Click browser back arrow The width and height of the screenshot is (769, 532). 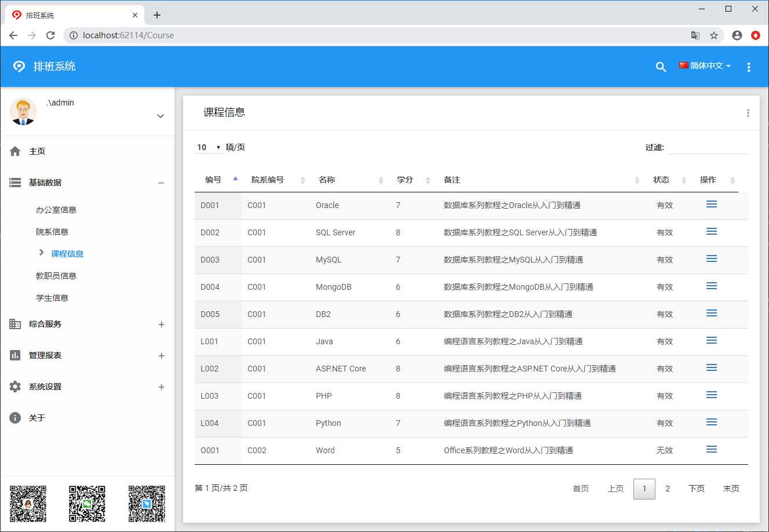point(13,35)
